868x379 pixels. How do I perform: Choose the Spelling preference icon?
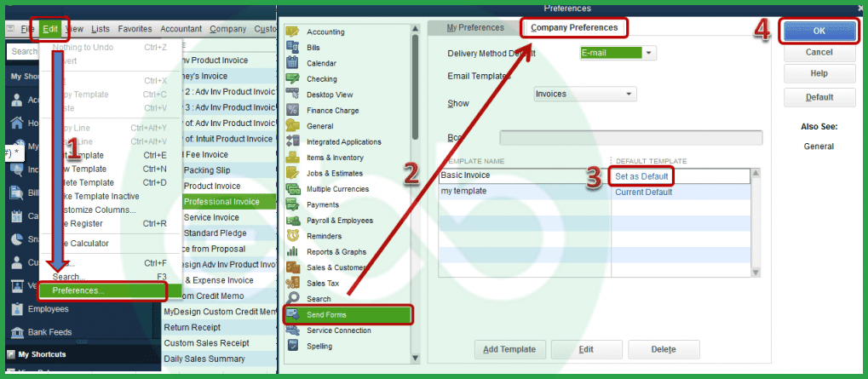coord(292,346)
